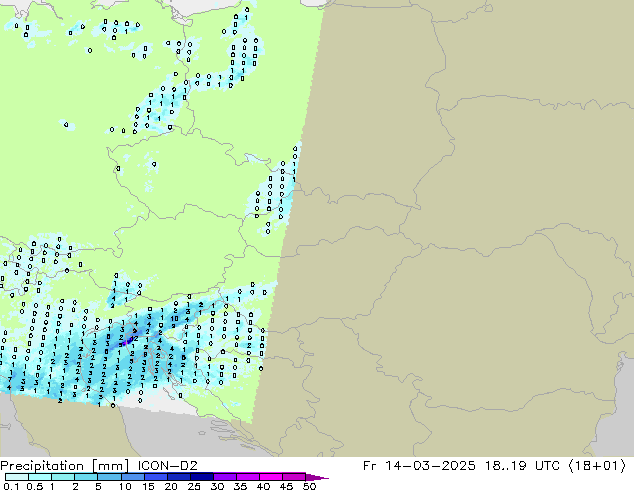Click the '18..19' hour range text
This screenshot has height=490, width=634.
(506, 465)
